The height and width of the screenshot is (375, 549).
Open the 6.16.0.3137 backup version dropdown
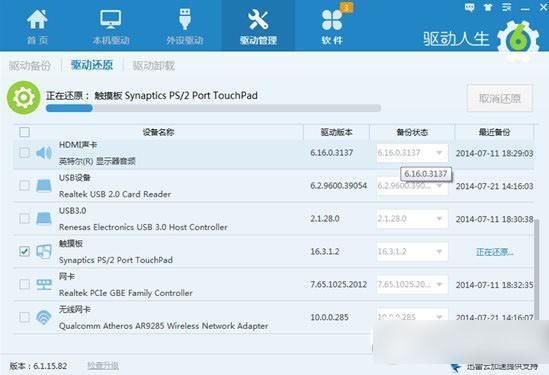coord(412,153)
